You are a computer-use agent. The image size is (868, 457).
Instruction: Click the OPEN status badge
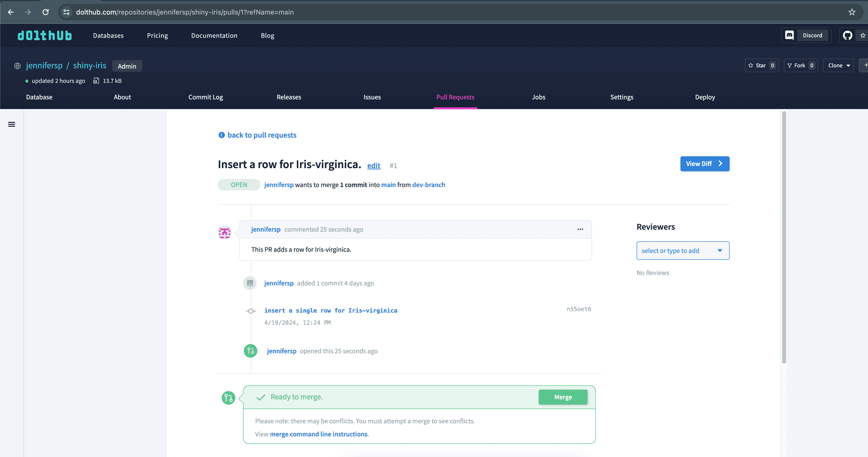click(x=239, y=185)
